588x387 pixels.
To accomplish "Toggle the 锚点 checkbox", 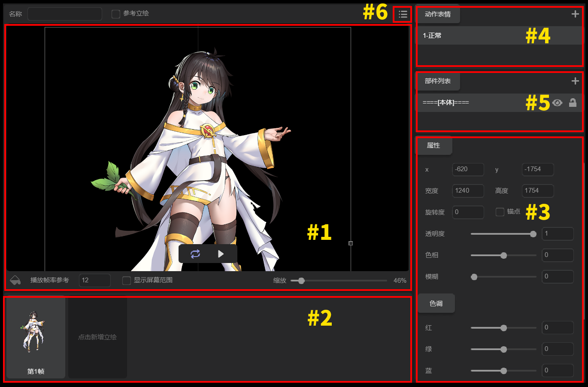I will pos(500,212).
